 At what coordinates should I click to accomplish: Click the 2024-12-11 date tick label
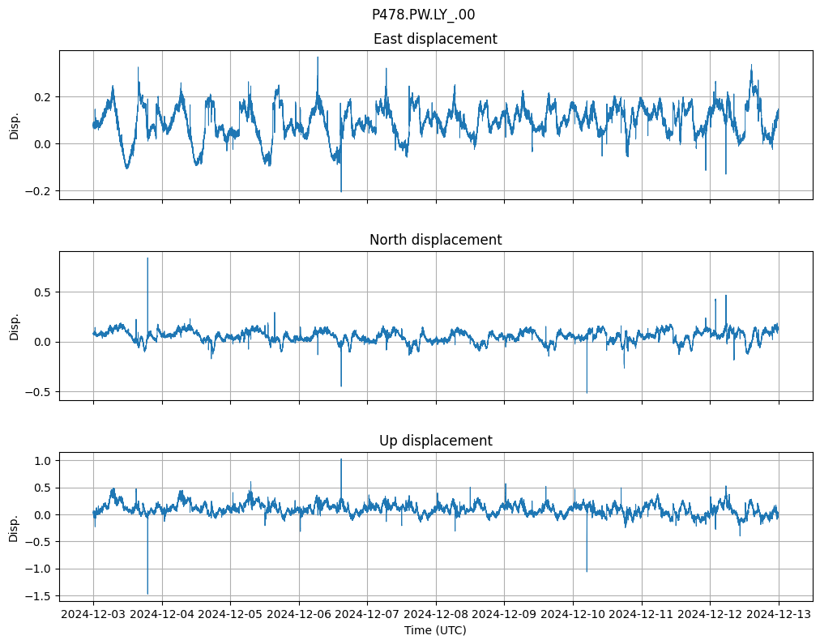642,615
